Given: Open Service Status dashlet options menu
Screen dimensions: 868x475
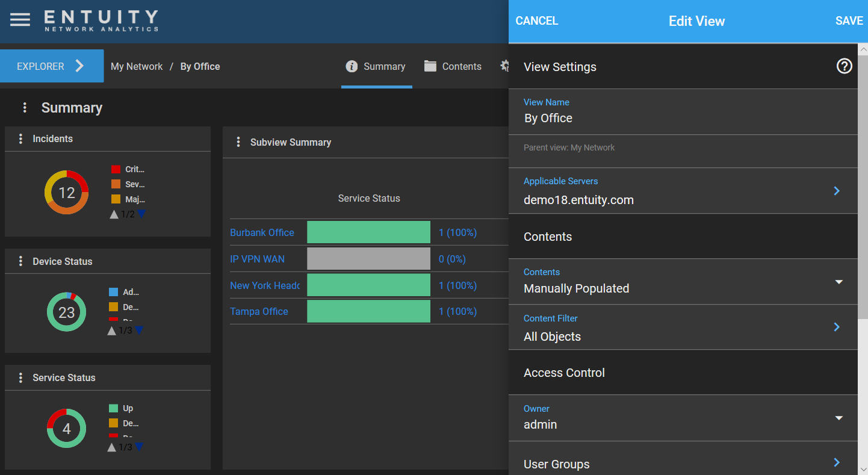Looking at the screenshot, I should (20, 377).
